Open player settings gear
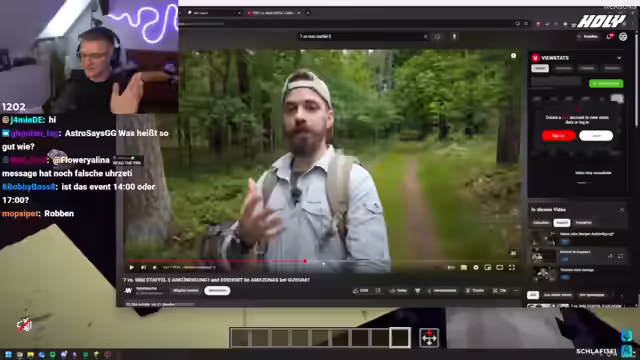Screen dimensions: 640x360 476,268
